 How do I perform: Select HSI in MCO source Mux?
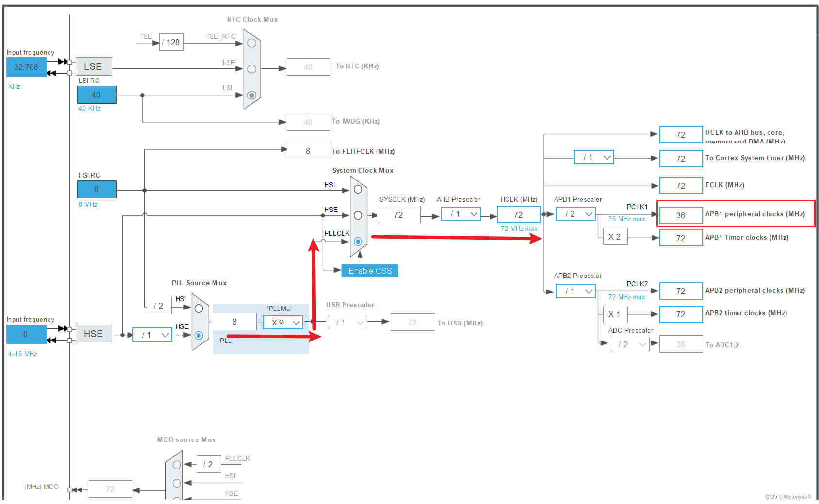click(x=177, y=483)
